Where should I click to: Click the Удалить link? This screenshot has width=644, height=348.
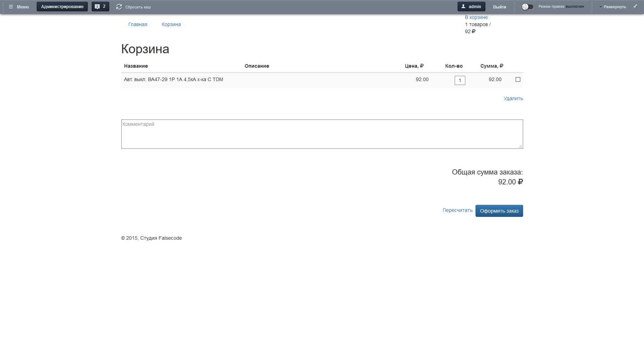(x=513, y=98)
